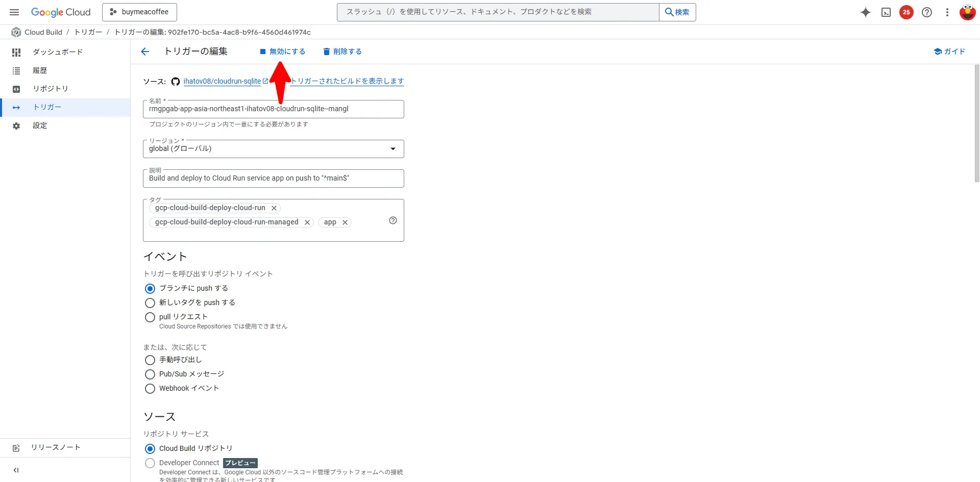Open the Gemini AI assistant sparkle icon

865,12
